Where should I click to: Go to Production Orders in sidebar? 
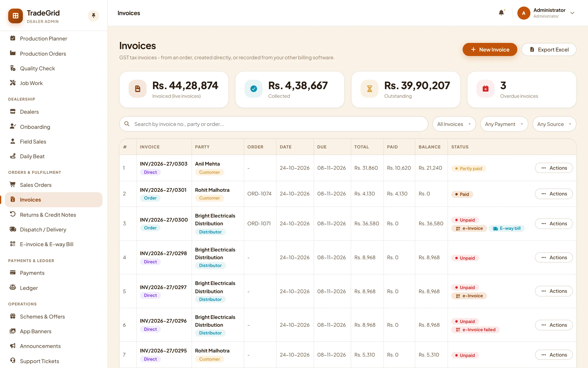tap(54, 54)
